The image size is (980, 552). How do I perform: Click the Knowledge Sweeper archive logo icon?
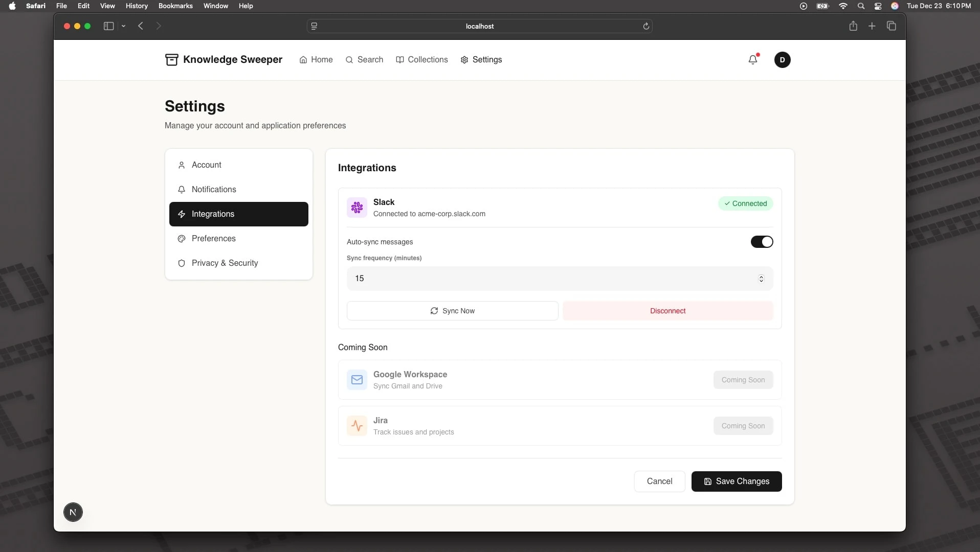(171, 60)
